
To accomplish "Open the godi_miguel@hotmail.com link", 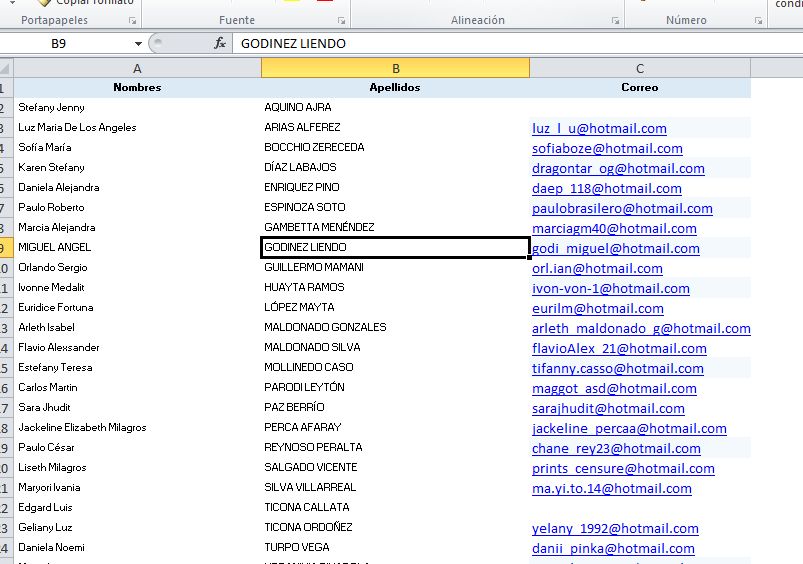I will pos(616,248).
